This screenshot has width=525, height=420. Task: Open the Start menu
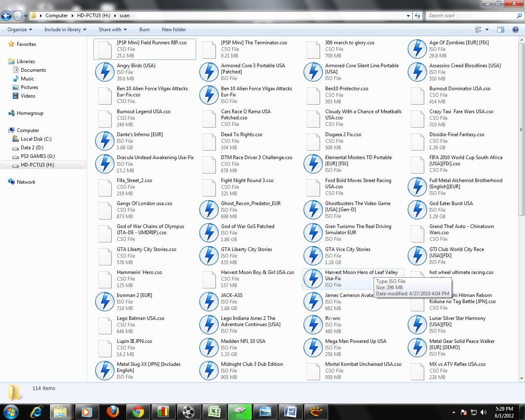(11, 411)
